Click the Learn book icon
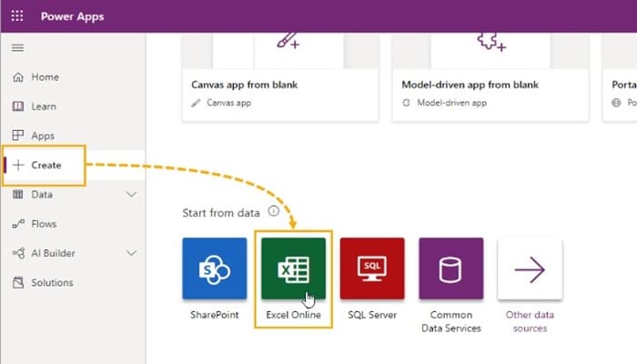Image resolution: width=637 pixels, height=364 pixels. (18, 106)
